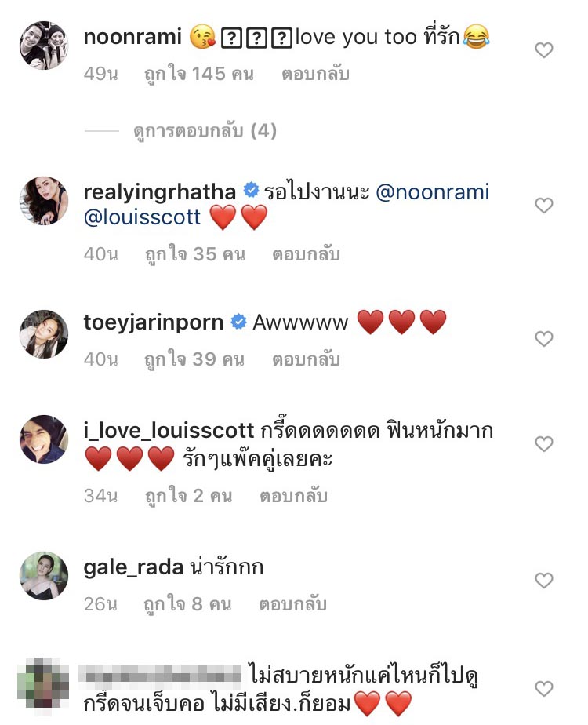Tap i_love_louisscott's avatar image
The width and height of the screenshot is (588, 725).
point(44,439)
